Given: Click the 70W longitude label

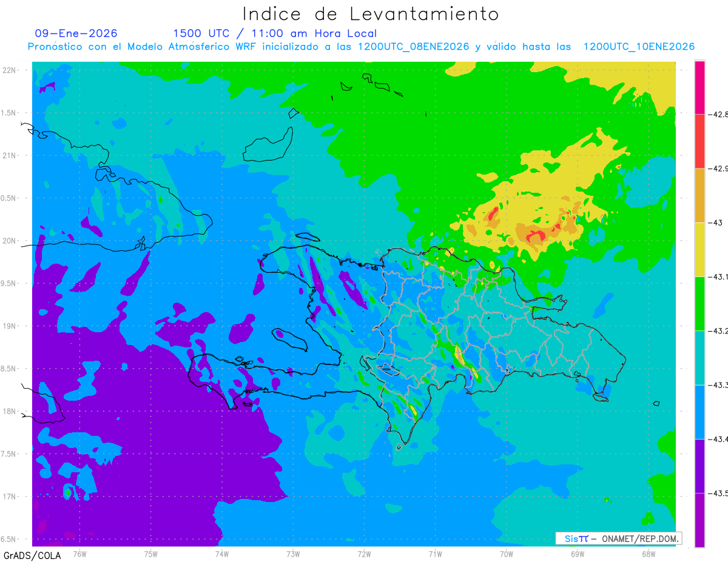Looking at the screenshot, I should [x=506, y=554].
